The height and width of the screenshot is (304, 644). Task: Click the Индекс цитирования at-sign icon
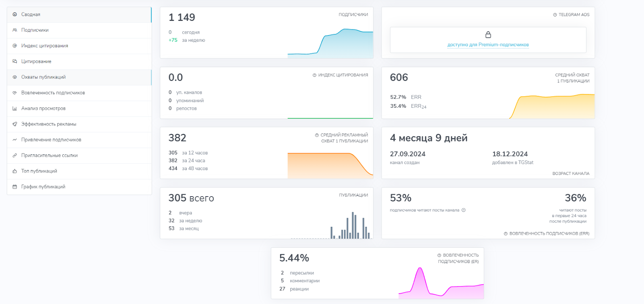pyautogui.click(x=15, y=46)
